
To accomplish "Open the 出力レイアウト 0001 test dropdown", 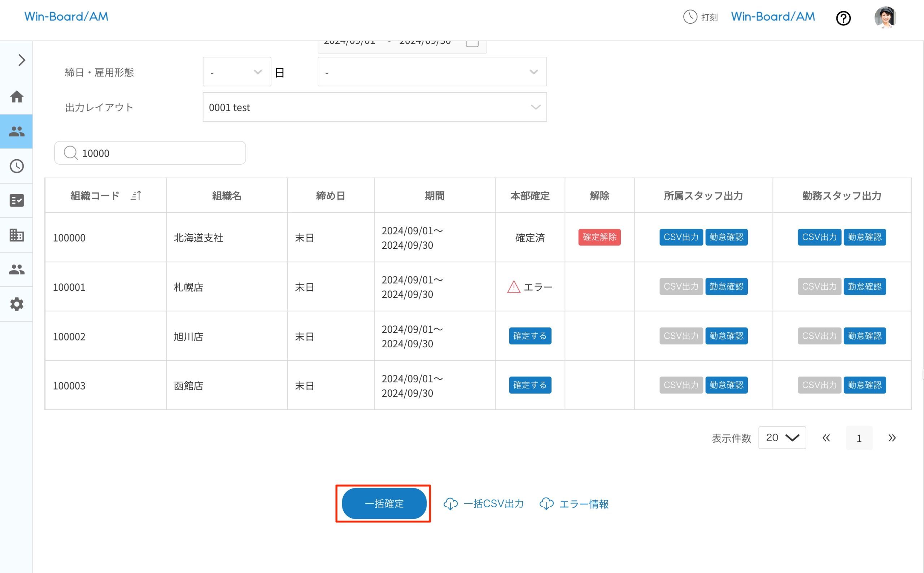I will pyautogui.click(x=374, y=107).
